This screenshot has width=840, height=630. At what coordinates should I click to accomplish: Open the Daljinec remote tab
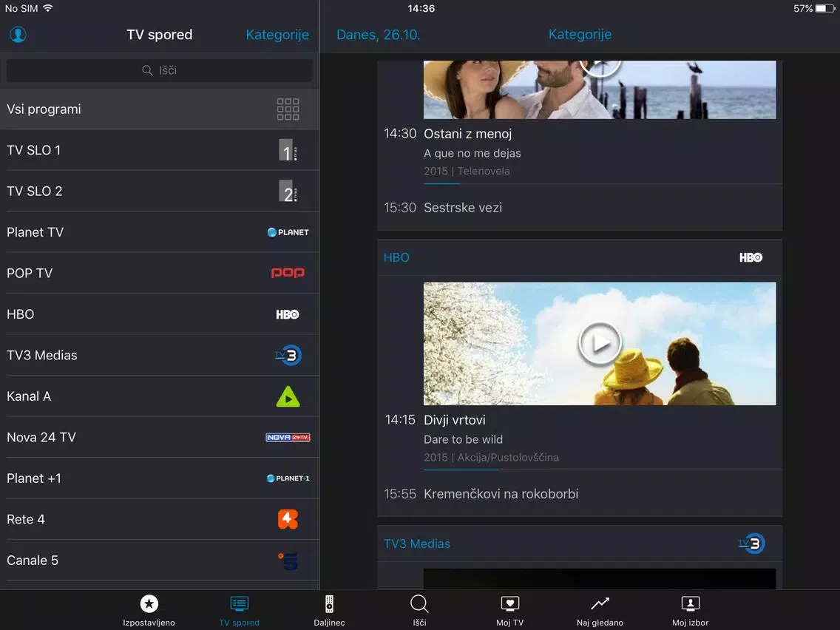(x=330, y=610)
